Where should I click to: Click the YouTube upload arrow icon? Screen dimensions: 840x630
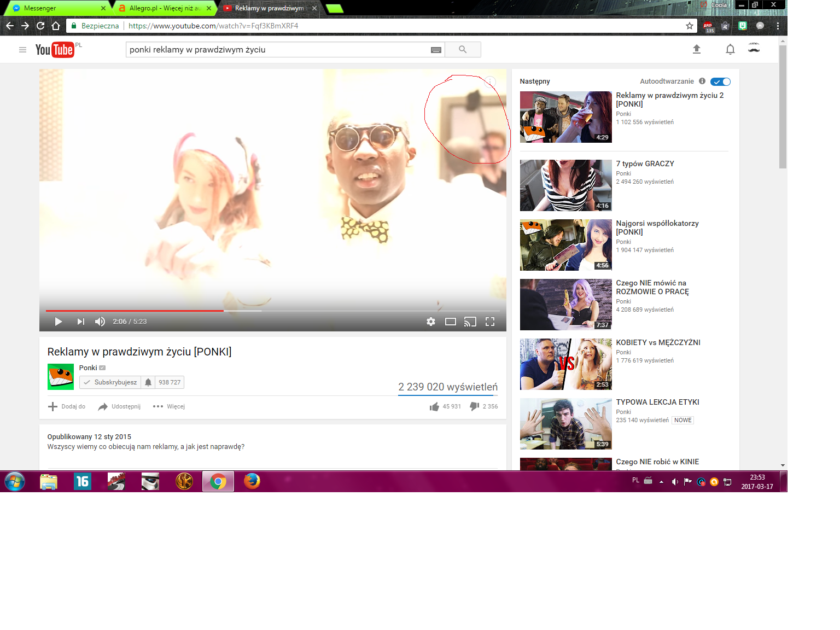coord(697,50)
